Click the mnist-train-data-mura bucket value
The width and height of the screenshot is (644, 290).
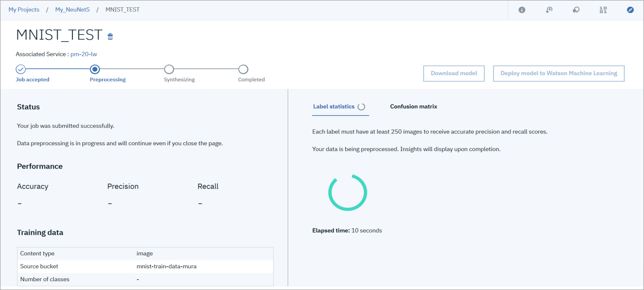[x=166, y=267]
